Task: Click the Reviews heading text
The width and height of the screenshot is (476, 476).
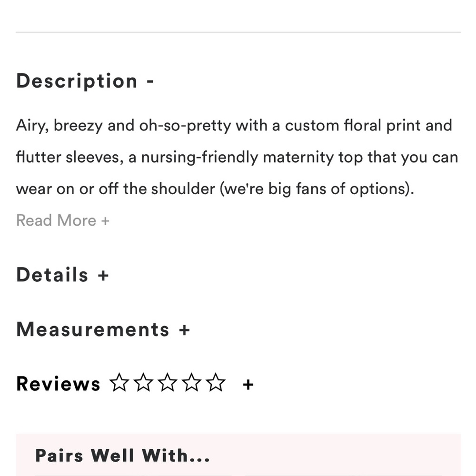Action: 58,384
